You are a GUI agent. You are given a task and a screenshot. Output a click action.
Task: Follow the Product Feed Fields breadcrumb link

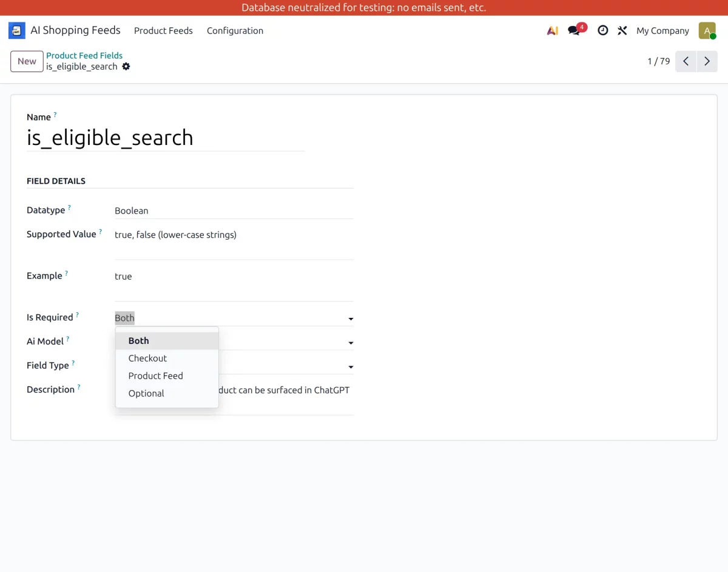84,55
